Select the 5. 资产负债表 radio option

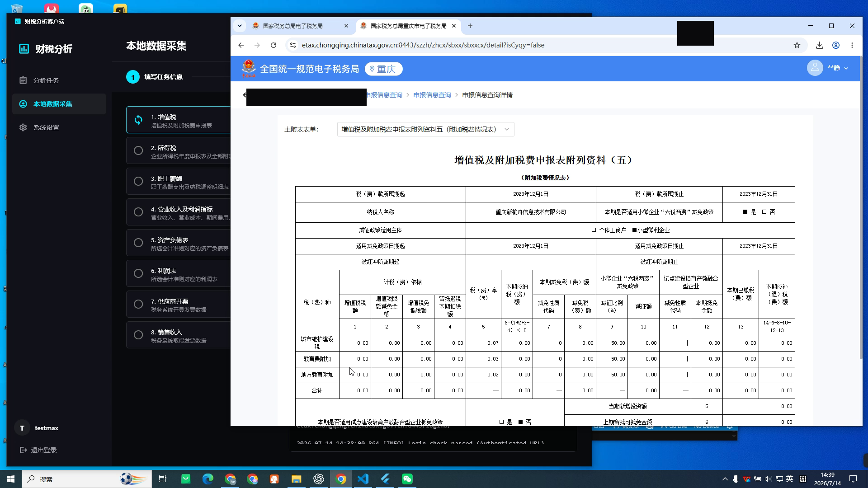coord(138,243)
